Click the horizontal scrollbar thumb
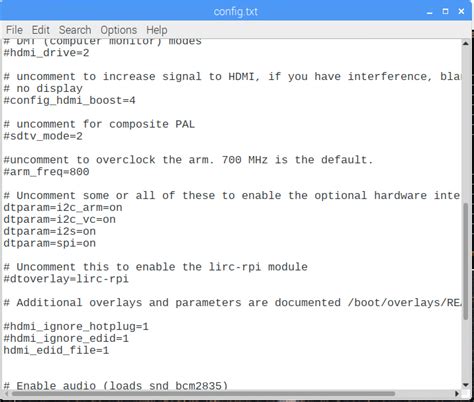This screenshot has width=474, height=402. click(x=203, y=394)
